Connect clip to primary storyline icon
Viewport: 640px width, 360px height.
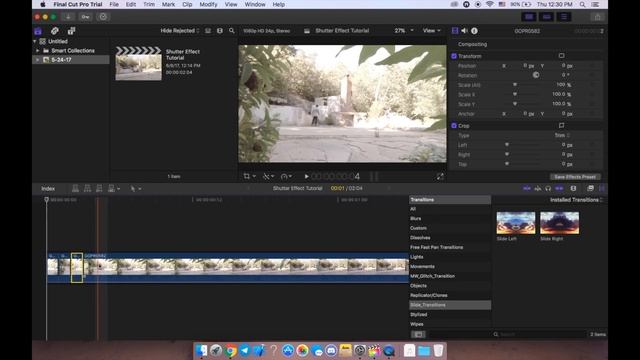tap(76, 188)
